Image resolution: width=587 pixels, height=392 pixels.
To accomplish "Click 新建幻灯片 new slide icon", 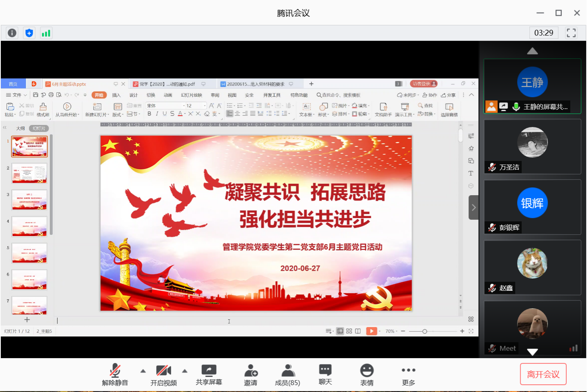I will click(97, 107).
